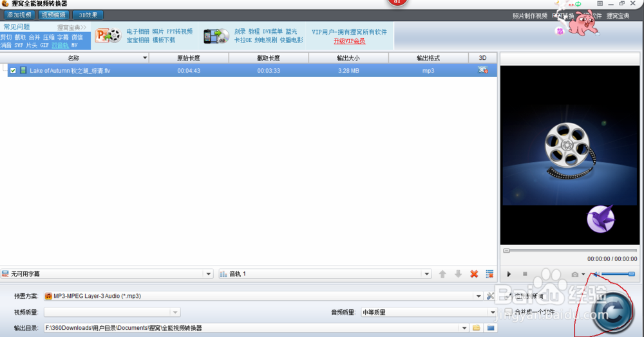
Task: Play the preview video
Action: [x=509, y=274]
